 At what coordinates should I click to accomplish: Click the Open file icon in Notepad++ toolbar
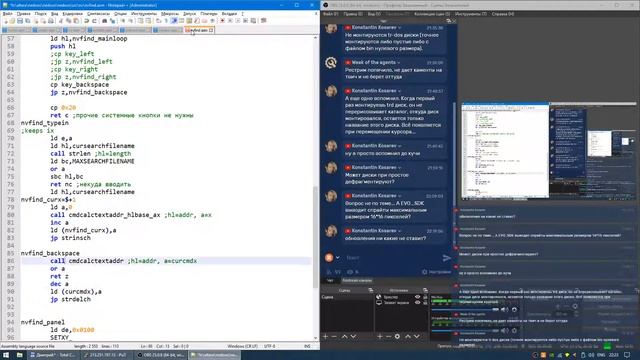point(12,20)
